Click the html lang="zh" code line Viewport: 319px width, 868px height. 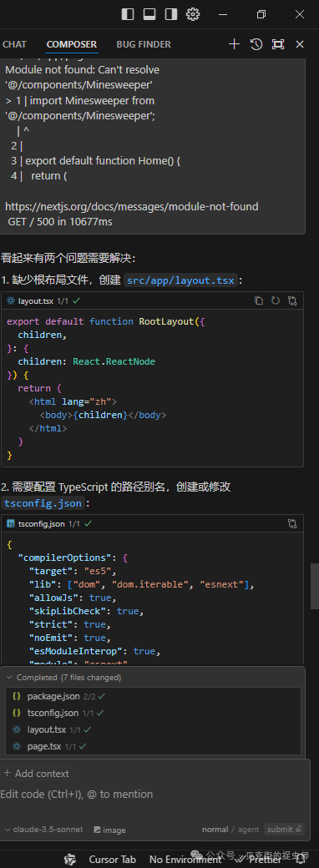click(x=73, y=401)
